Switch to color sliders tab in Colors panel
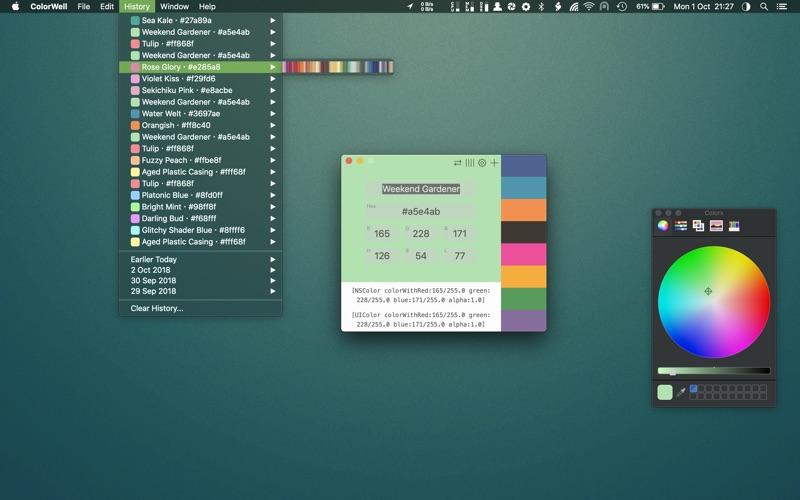Image resolution: width=800 pixels, height=500 pixels. tap(681, 226)
